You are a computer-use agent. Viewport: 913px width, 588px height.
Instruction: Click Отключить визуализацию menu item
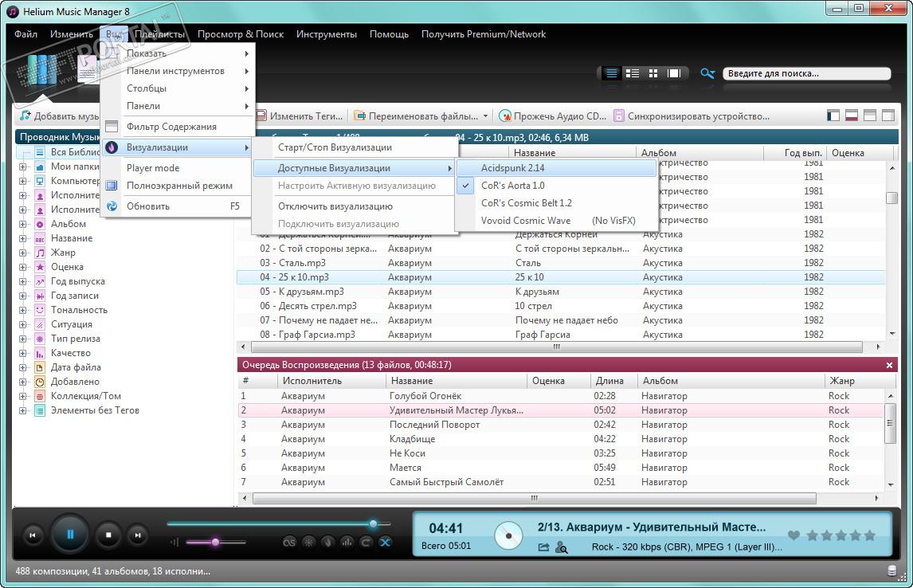[x=355, y=206]
